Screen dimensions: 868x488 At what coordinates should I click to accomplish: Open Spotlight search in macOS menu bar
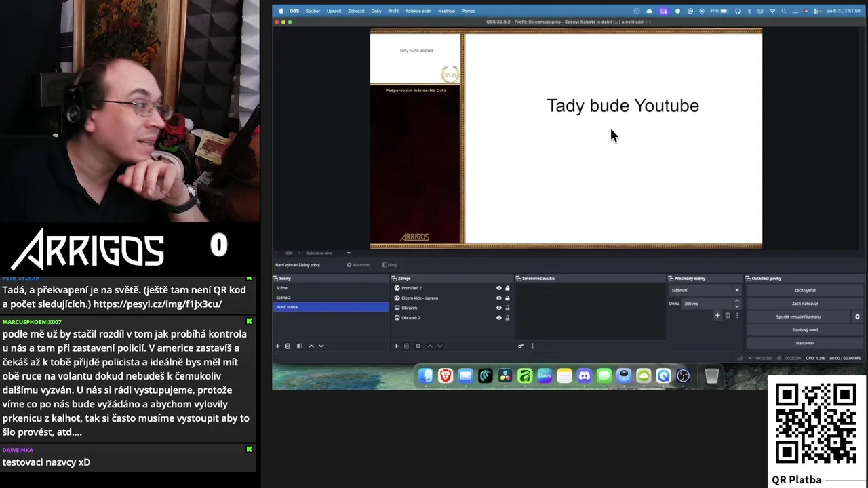(x=783, y=11)
